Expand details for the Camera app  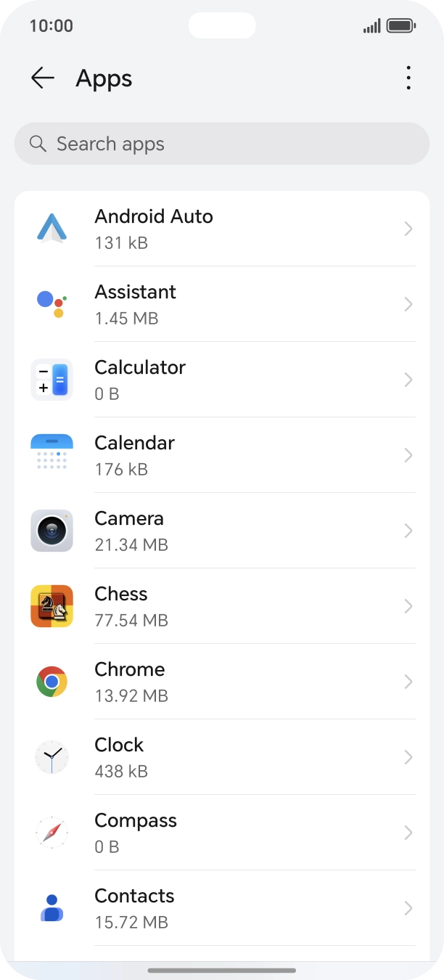[x=408, y=531]
